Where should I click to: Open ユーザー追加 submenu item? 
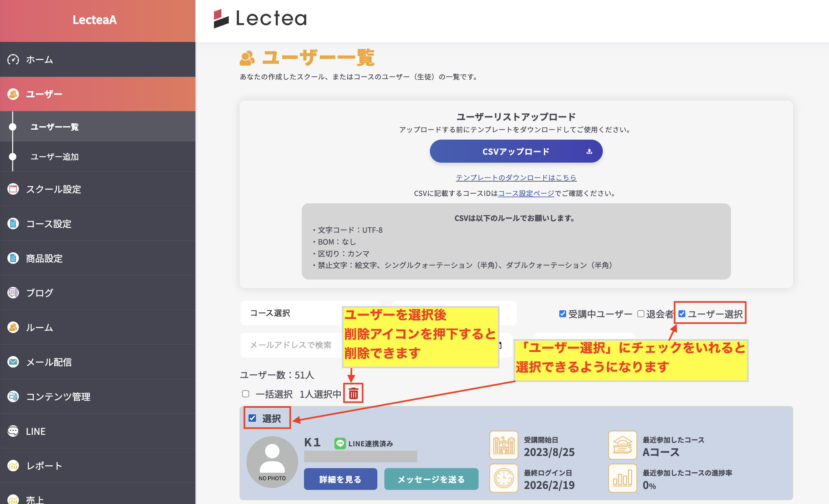pyautogui.click(x=54, y=157)
